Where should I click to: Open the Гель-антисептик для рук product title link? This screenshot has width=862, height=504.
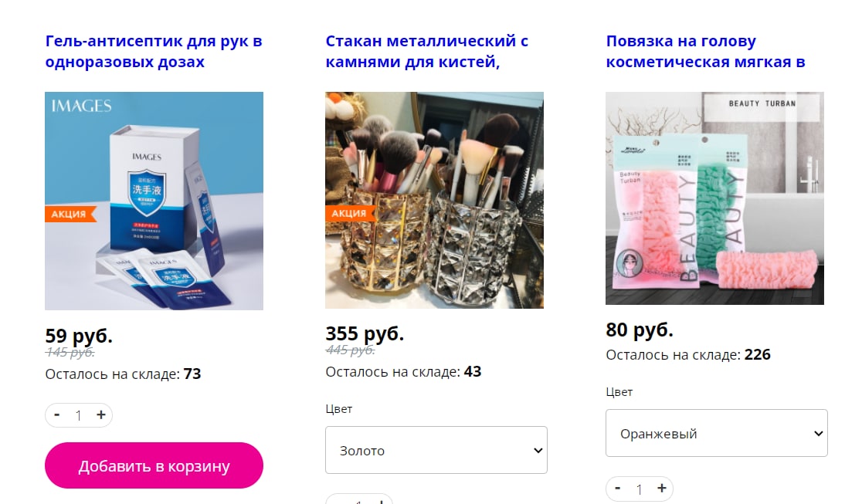click(154, 51)
